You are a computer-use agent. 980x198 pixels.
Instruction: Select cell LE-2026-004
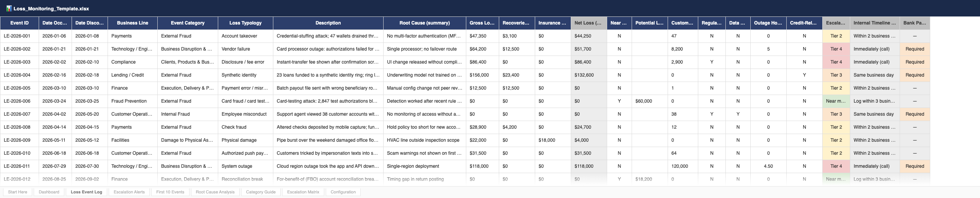(20, 75)
